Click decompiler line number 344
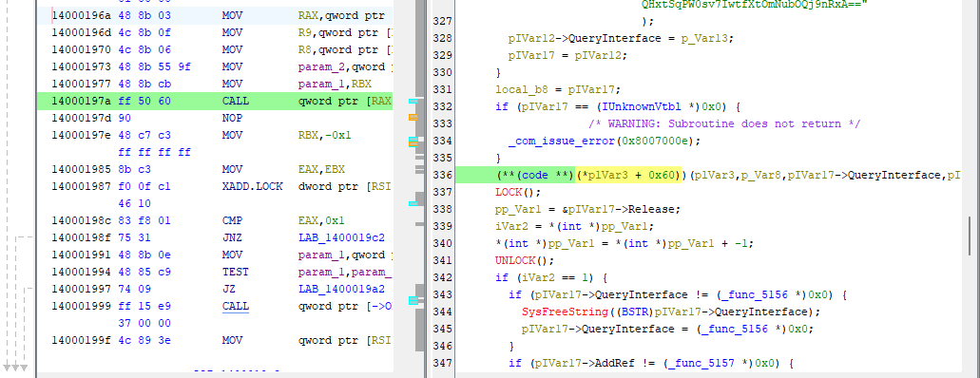Screen dimensions: 980x378 tap(443, 312)
